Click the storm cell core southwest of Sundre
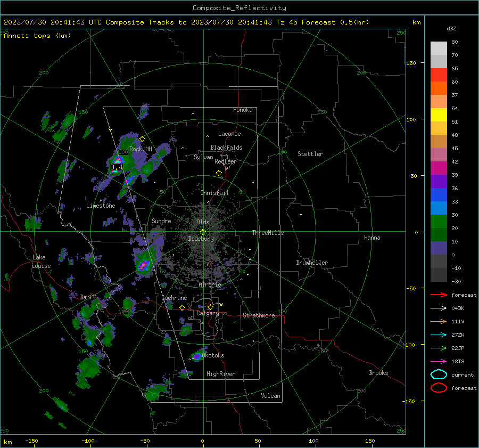 [x=143, y=265]
